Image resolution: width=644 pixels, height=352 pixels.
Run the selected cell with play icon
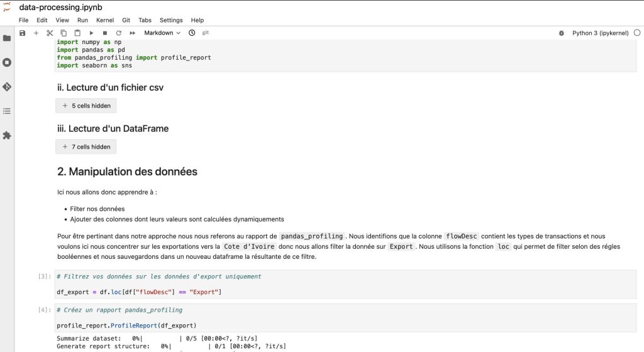pos(91,33)
